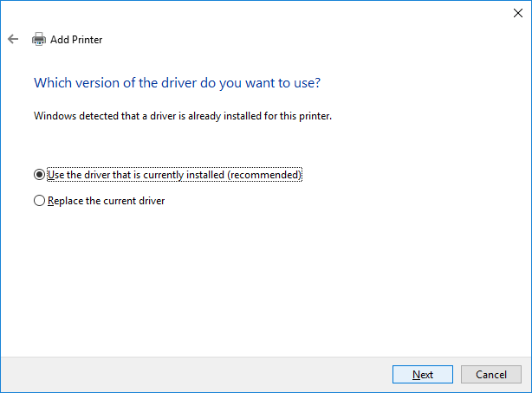Click the word "Which" in the heading
This screenshot has width=532, height=393.
[x=50, y=83]
